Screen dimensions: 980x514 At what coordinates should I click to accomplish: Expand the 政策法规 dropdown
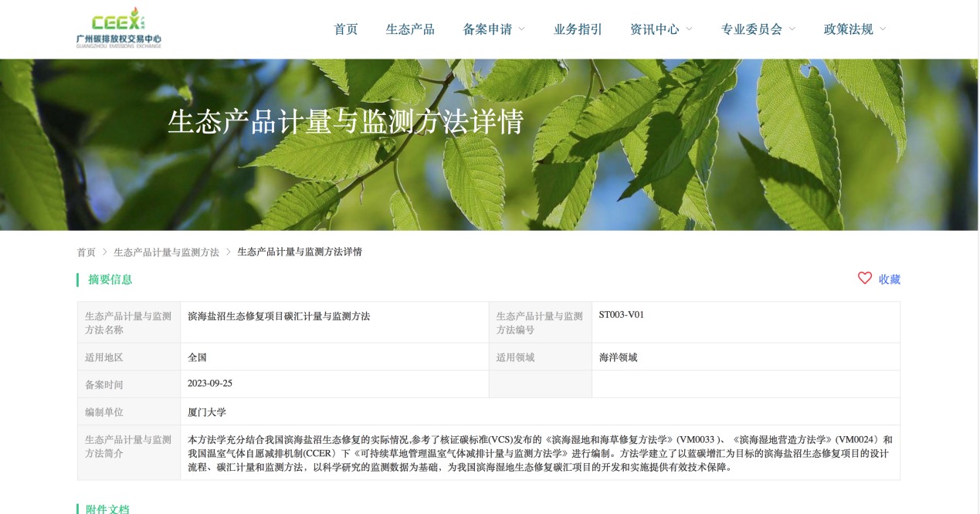click(x=848, y=29)
